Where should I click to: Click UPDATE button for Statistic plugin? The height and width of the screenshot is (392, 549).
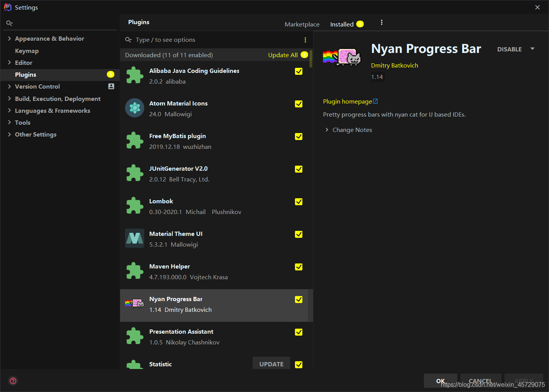pyautogui.click(x=271, y=364)
